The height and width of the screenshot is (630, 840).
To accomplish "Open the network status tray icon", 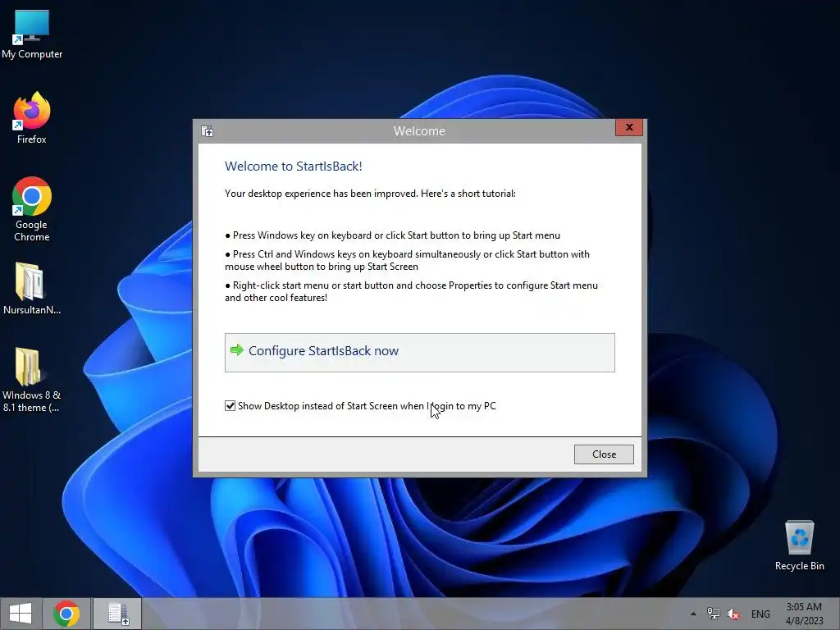I will click(713, 614).
